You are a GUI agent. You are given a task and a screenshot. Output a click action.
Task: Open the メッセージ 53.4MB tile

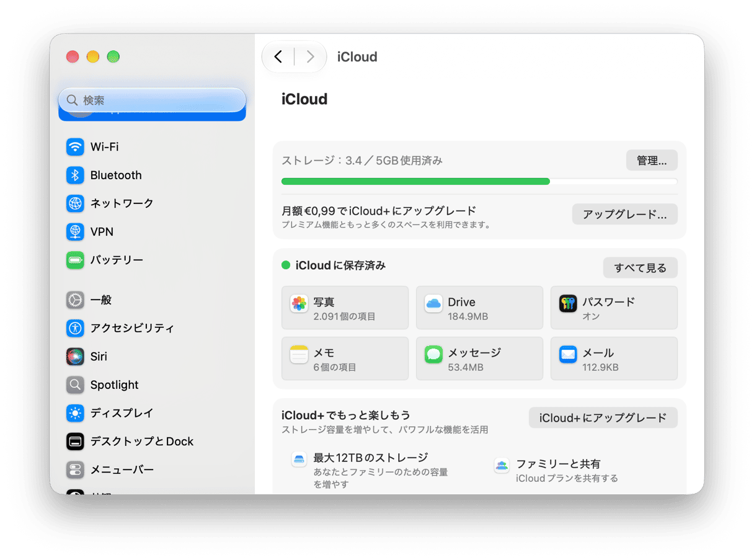pyautogui.click(x=479, y=358)
